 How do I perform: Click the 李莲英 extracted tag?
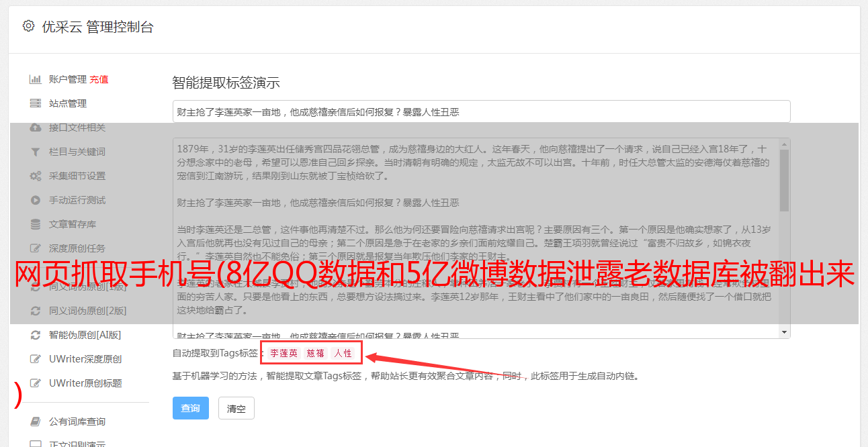[284, 353]
